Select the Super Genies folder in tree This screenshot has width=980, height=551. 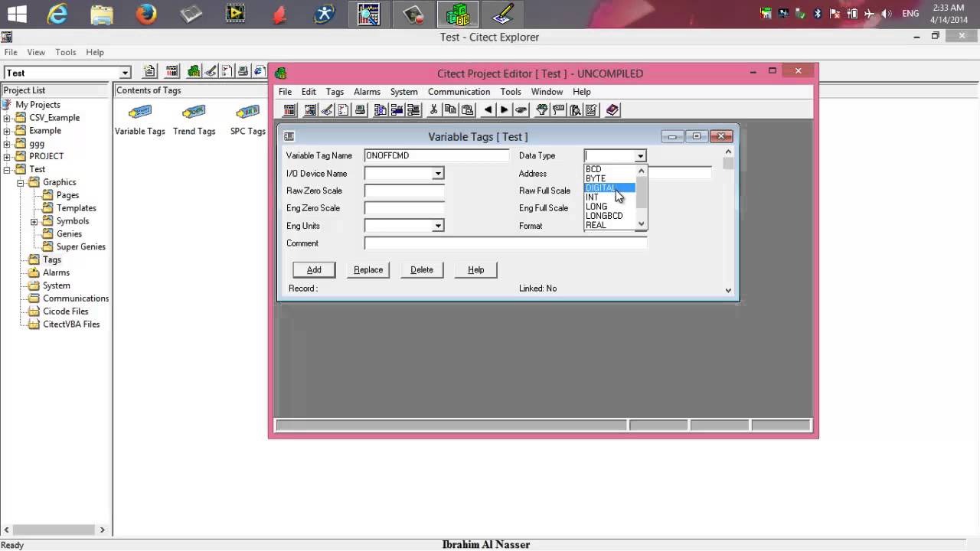pos(81,247)
